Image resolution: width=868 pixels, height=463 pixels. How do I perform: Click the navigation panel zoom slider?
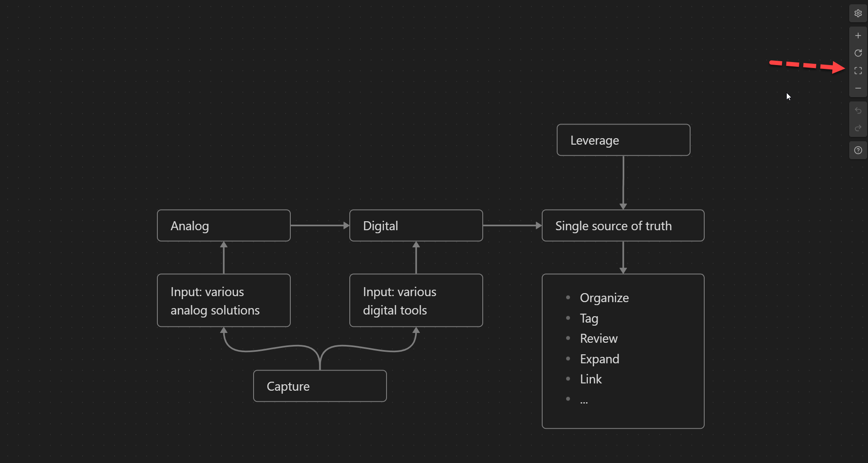859,70
